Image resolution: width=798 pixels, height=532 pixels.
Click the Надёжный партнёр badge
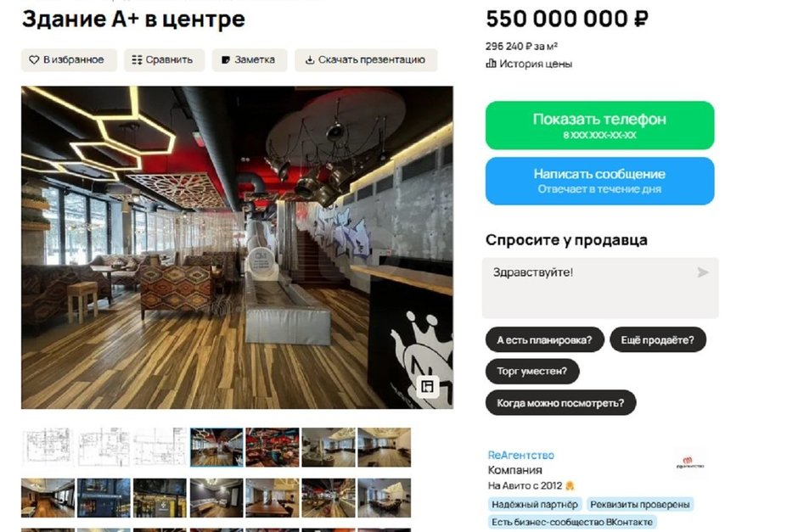534,505
